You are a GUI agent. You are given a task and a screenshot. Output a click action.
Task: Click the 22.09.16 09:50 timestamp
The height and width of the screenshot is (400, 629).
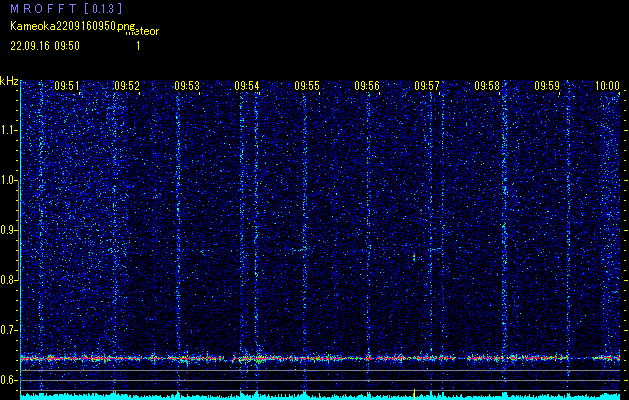coord(45,46)
